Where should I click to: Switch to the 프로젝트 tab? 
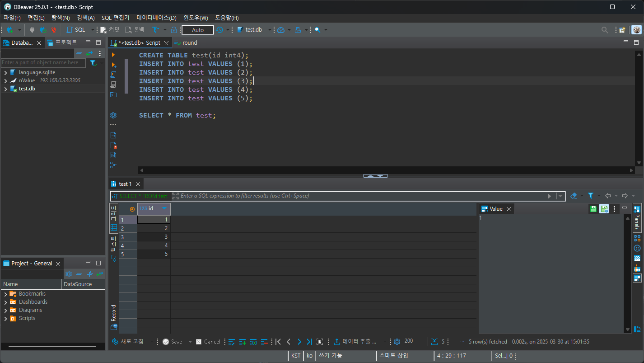point(62,42)
